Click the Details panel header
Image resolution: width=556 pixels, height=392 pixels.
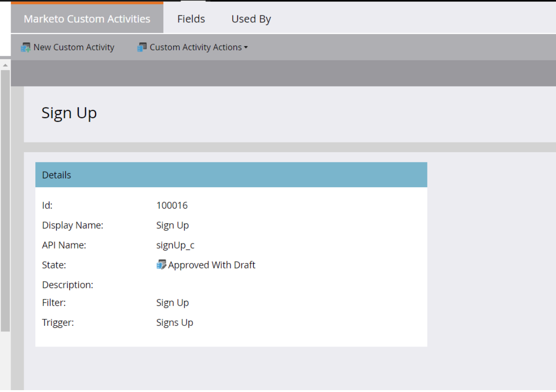[56, 175]
